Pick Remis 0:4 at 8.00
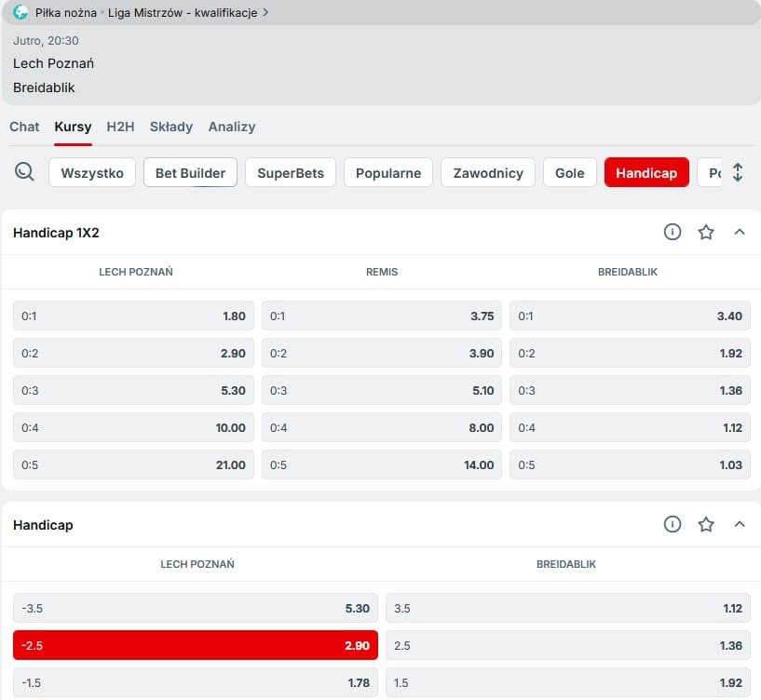761x700 pixels. (x=382, y=427)
